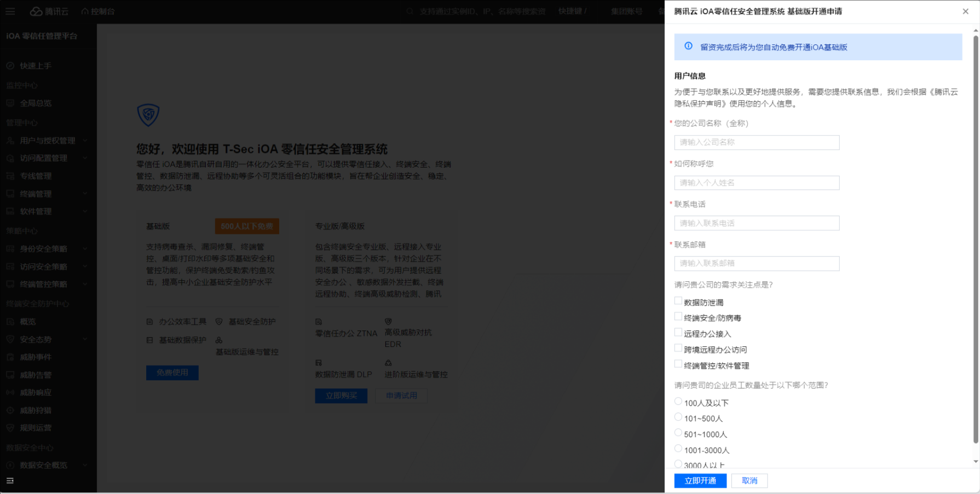Select the 501~1000人 radio option
This screenshot has height=494, width=980.
[x=678, y=433]
